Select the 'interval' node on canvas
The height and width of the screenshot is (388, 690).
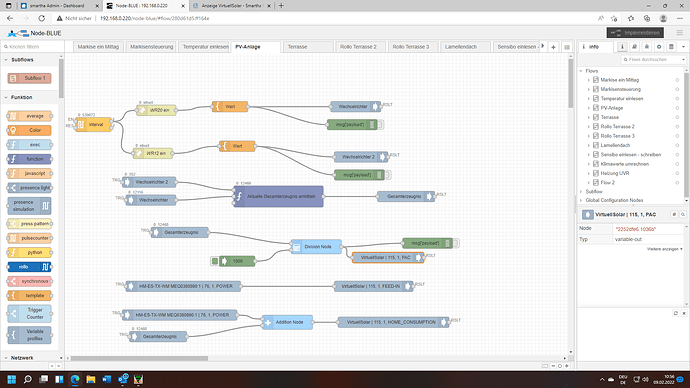(x=93, y=124)
